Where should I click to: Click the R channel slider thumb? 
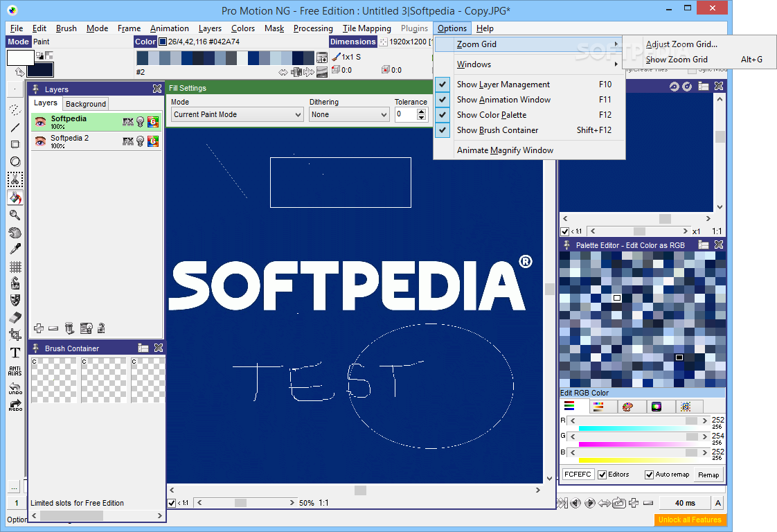pos(690,421)
